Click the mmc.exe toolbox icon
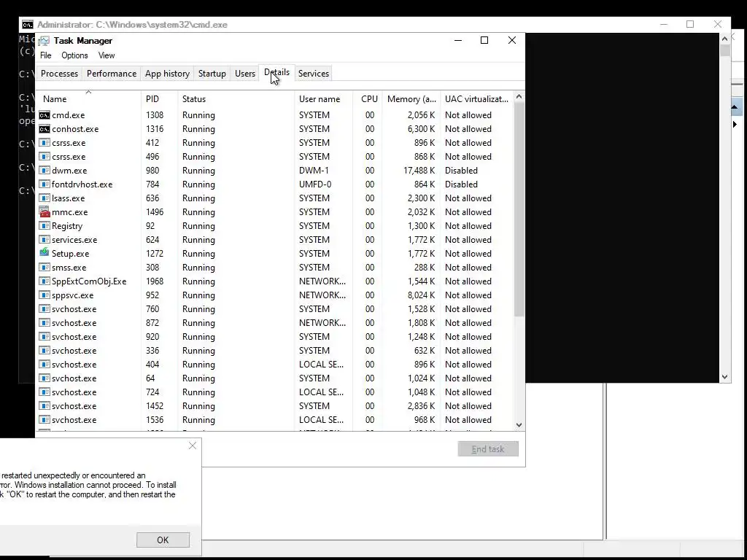Image resolution: width=747 pixels, height=560 pixels. 44,212
